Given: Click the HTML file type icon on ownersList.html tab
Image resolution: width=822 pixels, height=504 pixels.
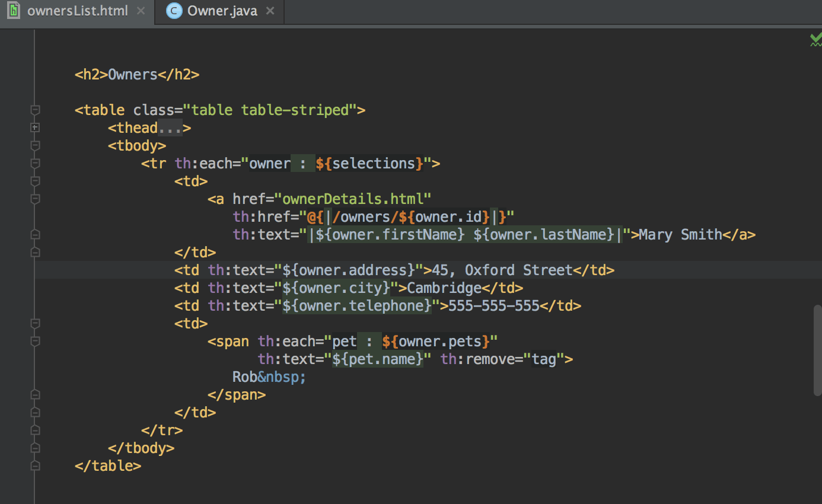Looking at the screenshot, I should point(13,10).
